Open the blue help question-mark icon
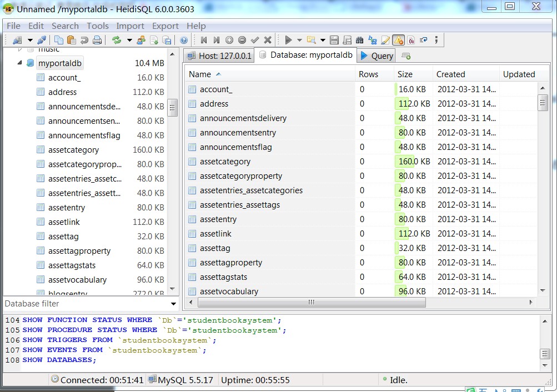Screen dimensions: 557x392 184,40
